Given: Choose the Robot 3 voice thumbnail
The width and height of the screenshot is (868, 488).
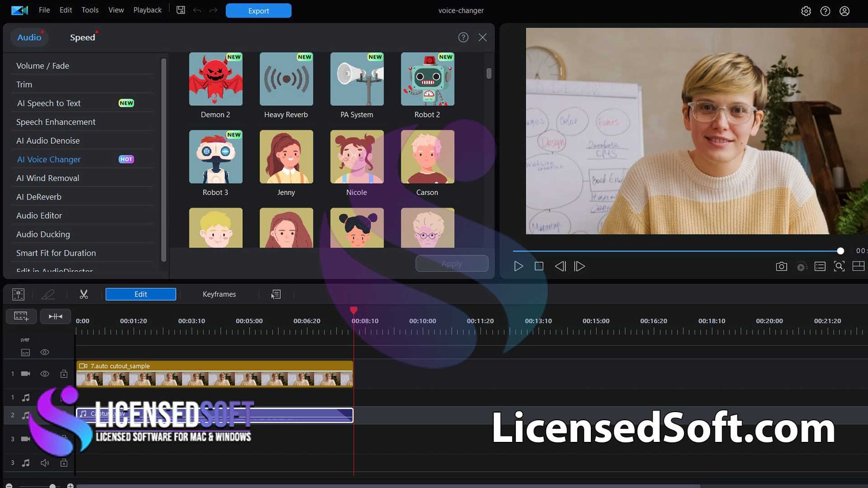Looking at the screenshot, I should click(x=215, y=157).
